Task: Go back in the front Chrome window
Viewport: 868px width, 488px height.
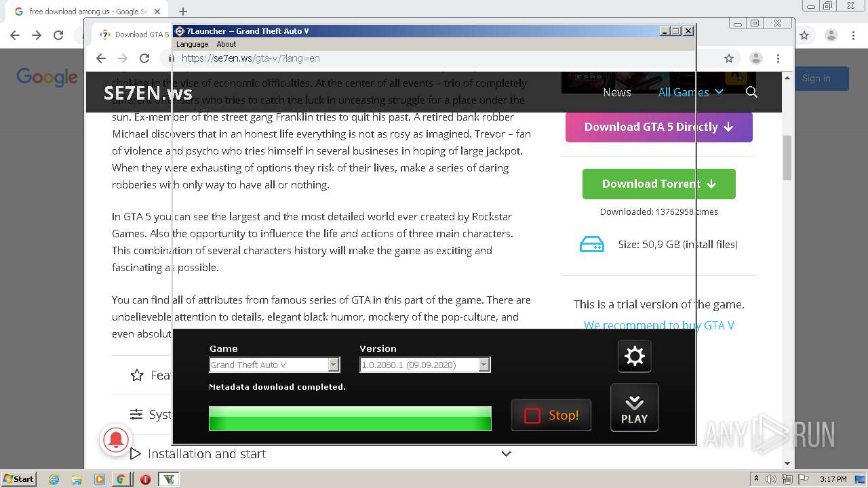Action: [101, 58]
